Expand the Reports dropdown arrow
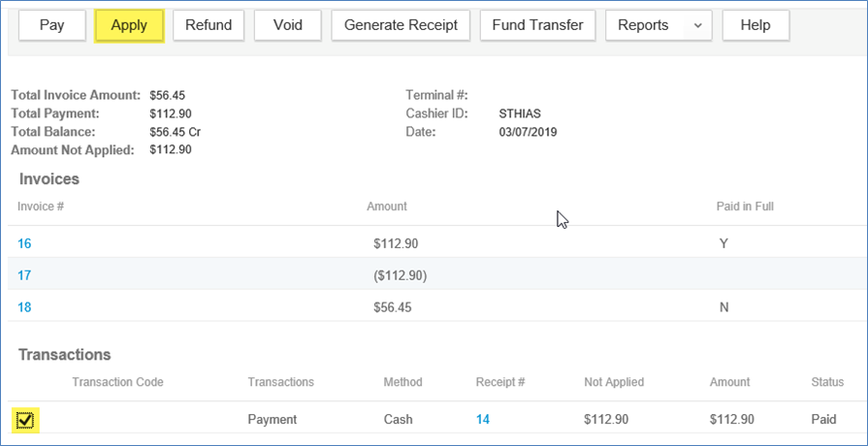The width and height of the screenshot is (868, 446). click(698, 25)
